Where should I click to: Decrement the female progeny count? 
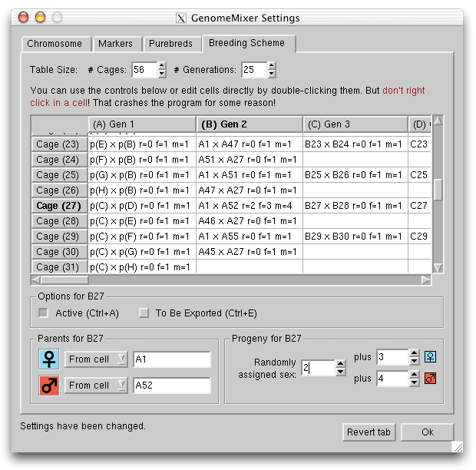(x=414, y=361)
